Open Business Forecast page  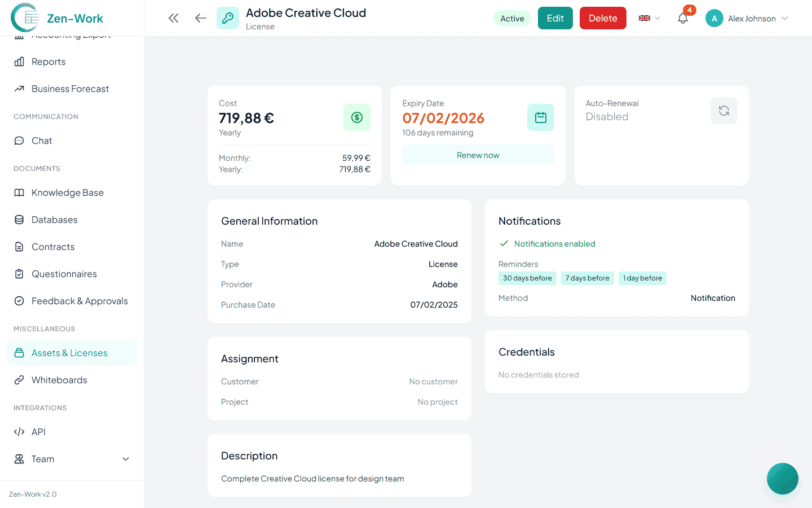point(72,89)
